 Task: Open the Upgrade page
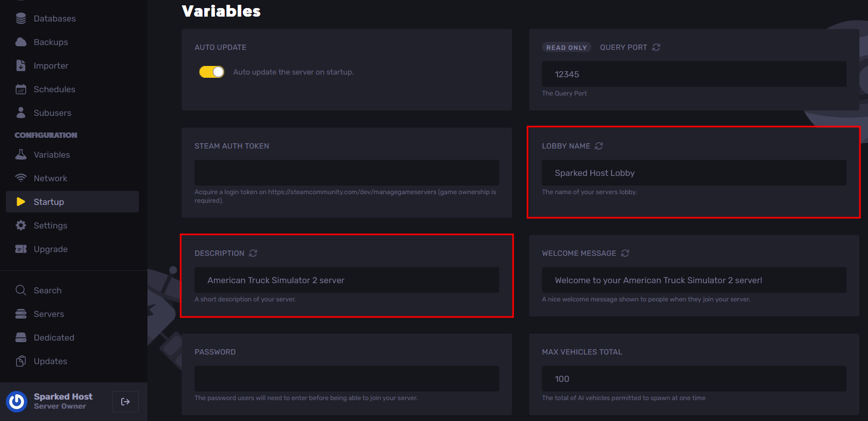click(50, 249)
